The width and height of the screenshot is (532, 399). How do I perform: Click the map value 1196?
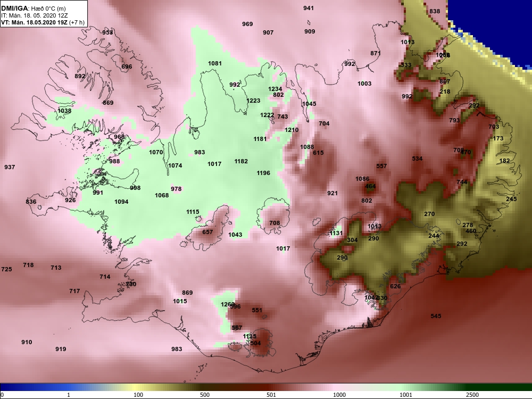(263, 173)
